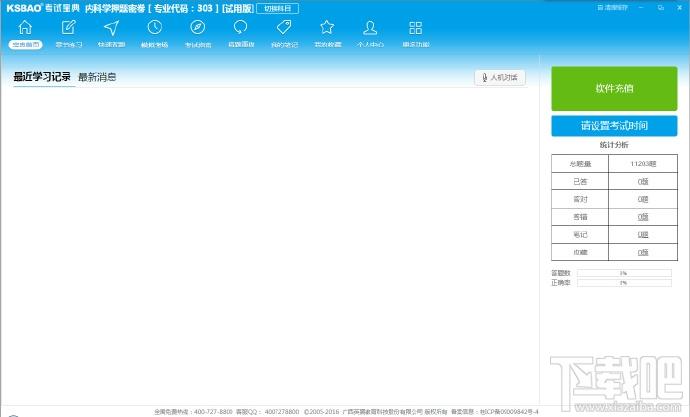The height and width of the screenshot is (417, 690).
Task: Click the KSBAO 考试宝典 logo
Action: click(x=43, y=8)
